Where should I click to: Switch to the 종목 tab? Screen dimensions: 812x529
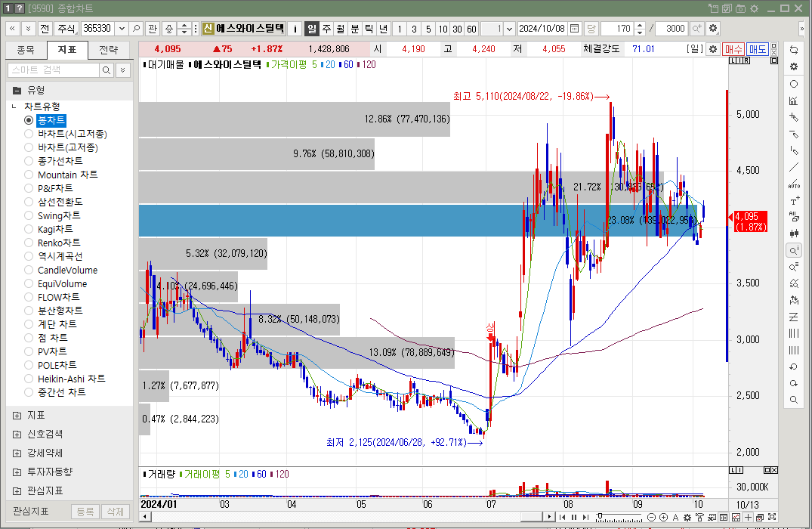[x=26, y=50]
